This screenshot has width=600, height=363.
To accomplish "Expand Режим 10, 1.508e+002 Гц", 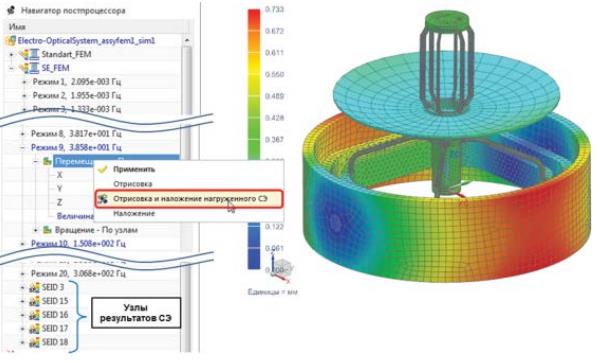I will click(22, 244).
